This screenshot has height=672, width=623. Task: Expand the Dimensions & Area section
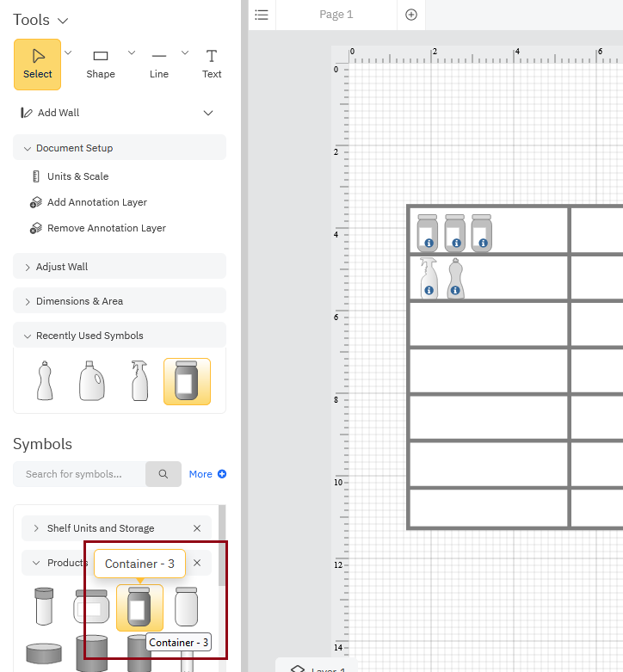pyautogui.click(x=120, y=301)
